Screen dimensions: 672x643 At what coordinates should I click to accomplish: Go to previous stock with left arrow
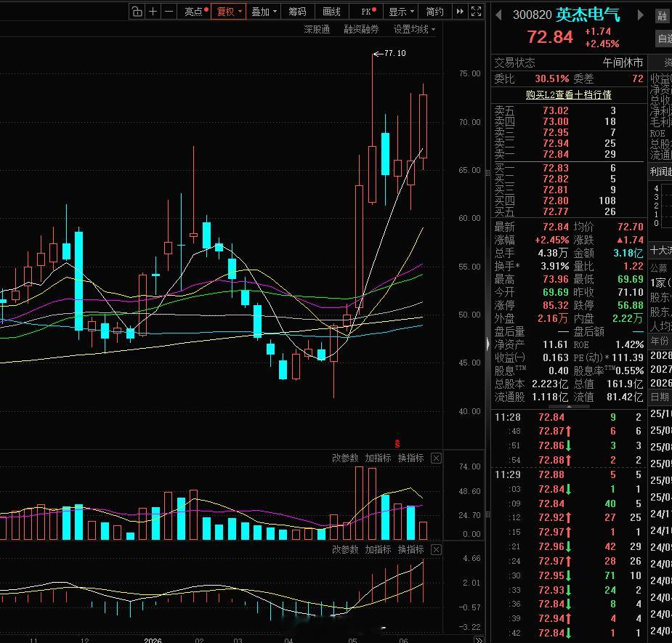click(x=498, y=15)
